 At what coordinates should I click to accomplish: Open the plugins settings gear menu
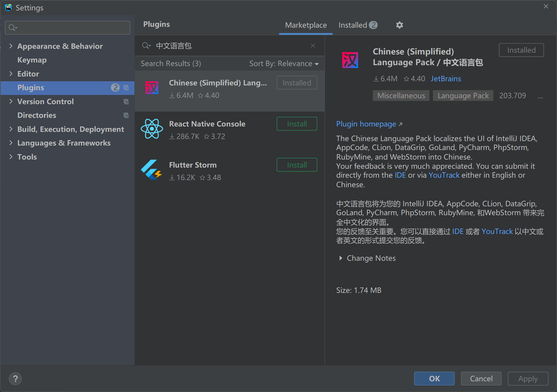click(399, 25)
